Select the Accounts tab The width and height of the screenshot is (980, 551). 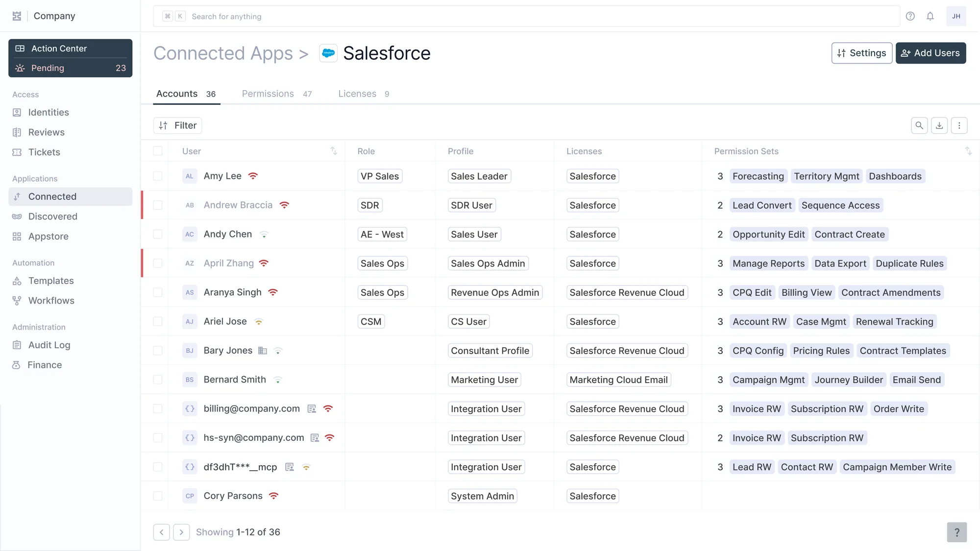point(186,94)
